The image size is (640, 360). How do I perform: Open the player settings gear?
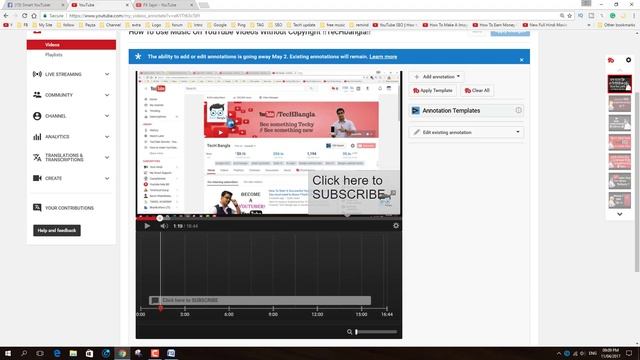[x=396, y=226]
